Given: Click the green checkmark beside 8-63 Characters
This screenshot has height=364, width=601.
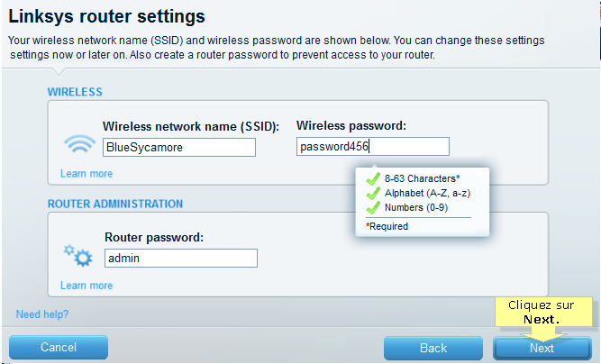Looking at the screenshot, I should coord(373,178).
